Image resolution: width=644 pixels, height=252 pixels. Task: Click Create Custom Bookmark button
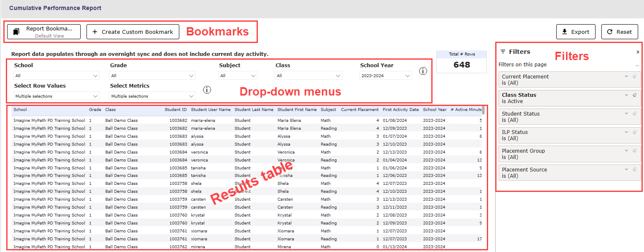(133, 32)
